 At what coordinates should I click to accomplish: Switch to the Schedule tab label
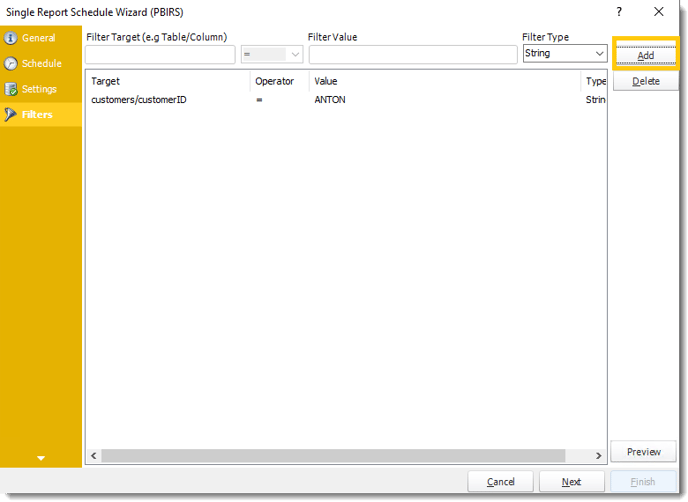42,64
